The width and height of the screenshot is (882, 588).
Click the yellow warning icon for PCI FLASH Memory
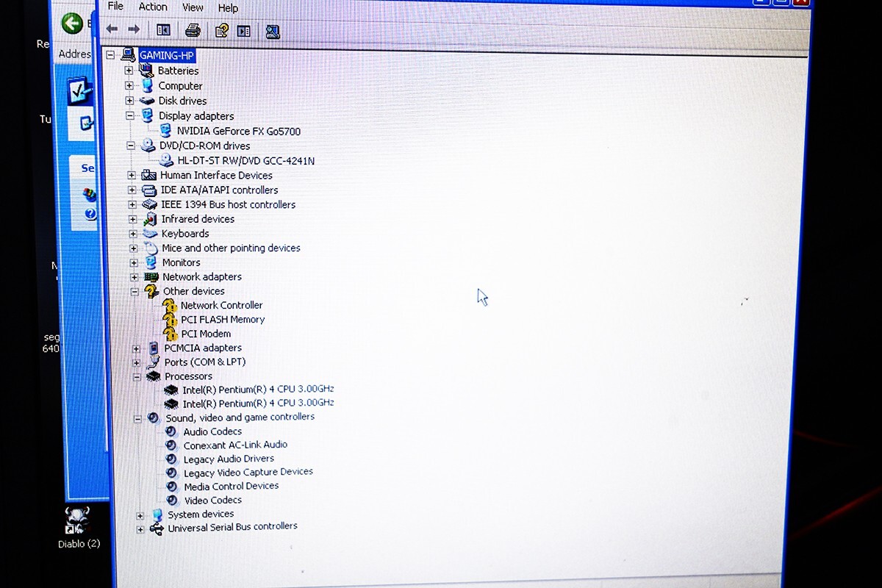pyautogui.click(x=170, y=320)
